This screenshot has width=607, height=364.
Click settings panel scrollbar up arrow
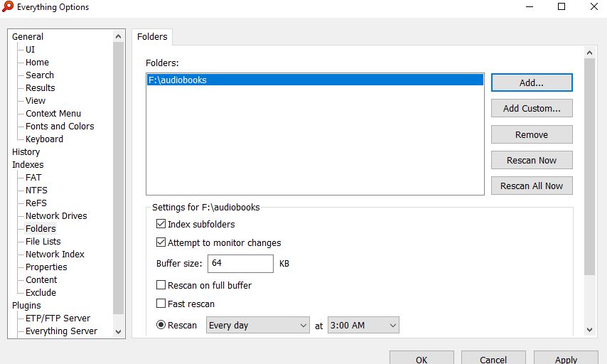coord(589,53)
